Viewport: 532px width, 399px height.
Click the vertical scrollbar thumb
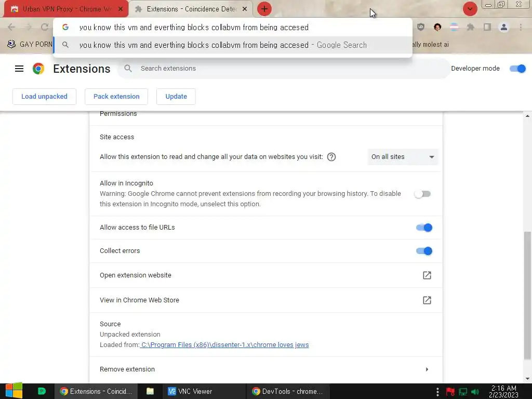[527, 295]
